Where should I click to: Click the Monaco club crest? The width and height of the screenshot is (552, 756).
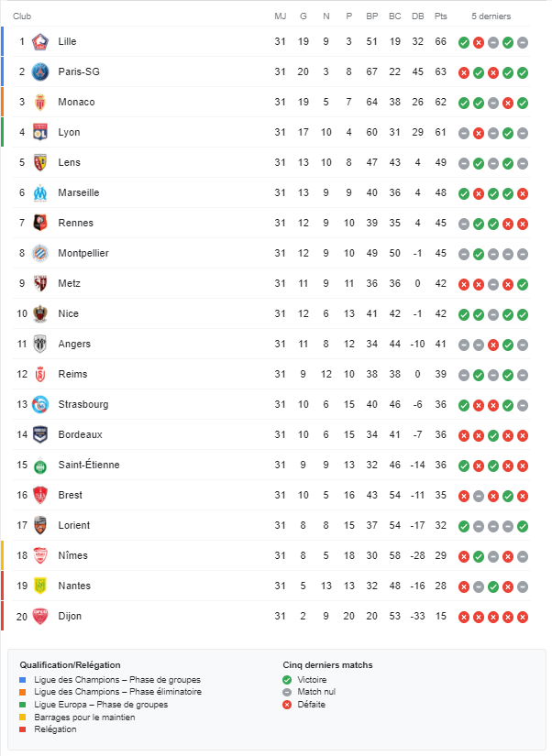(x=39, y=103)
